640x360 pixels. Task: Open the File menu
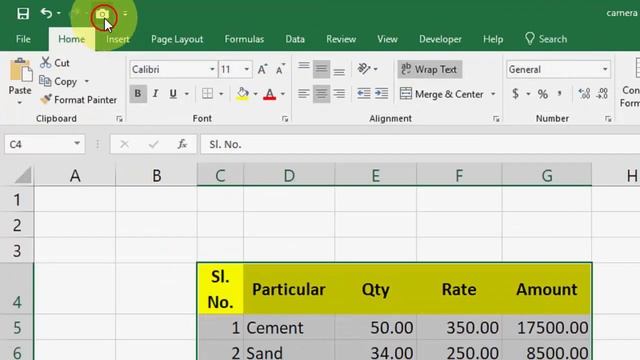pos(23,39)
